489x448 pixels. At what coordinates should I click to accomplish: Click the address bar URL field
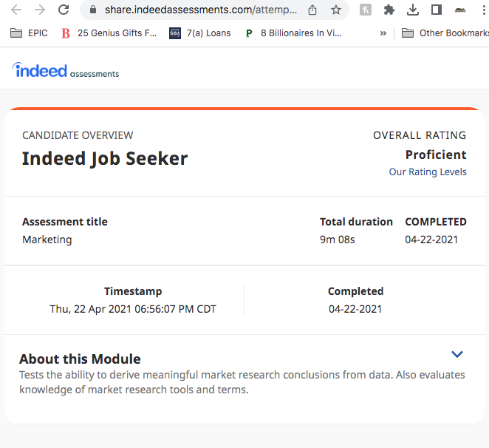[200, 10]
